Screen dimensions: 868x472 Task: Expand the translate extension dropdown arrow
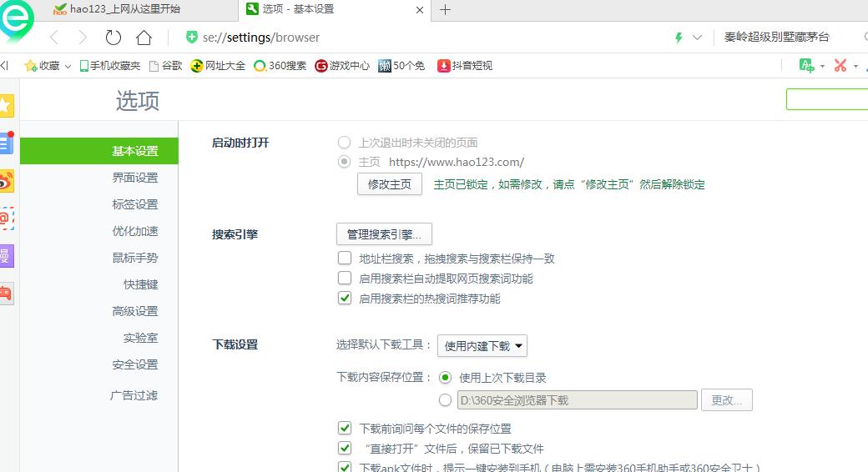(823, 67)
